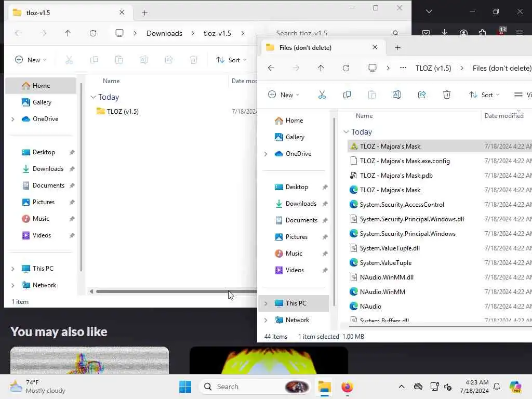The image size is (532, 399).
Task: Open the Firefox taskbar icon
Action: coord(347,387)
